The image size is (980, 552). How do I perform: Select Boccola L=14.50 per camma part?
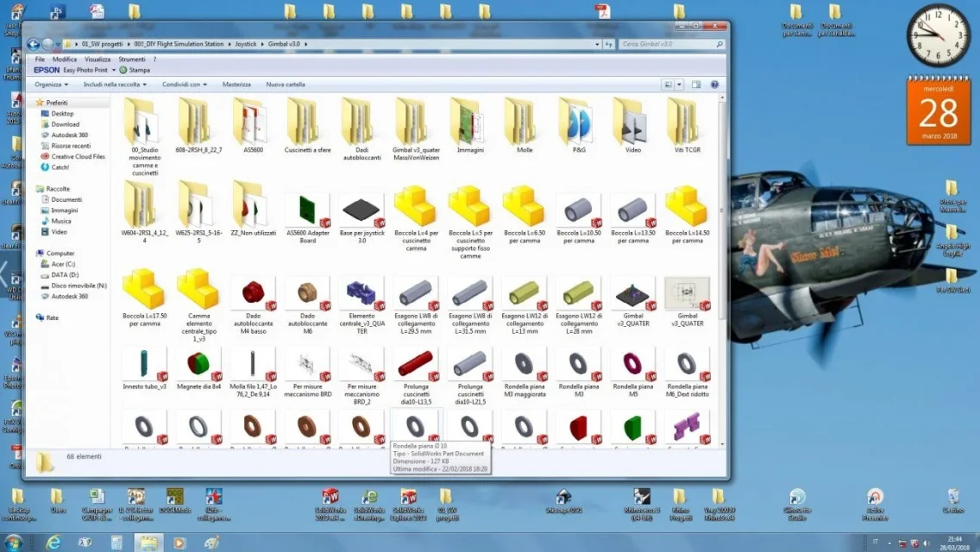tap(688, 216)
